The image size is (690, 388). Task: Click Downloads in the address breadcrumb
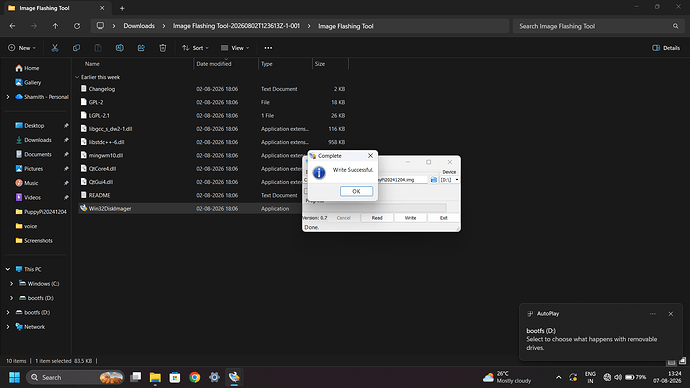coord(139,26)
